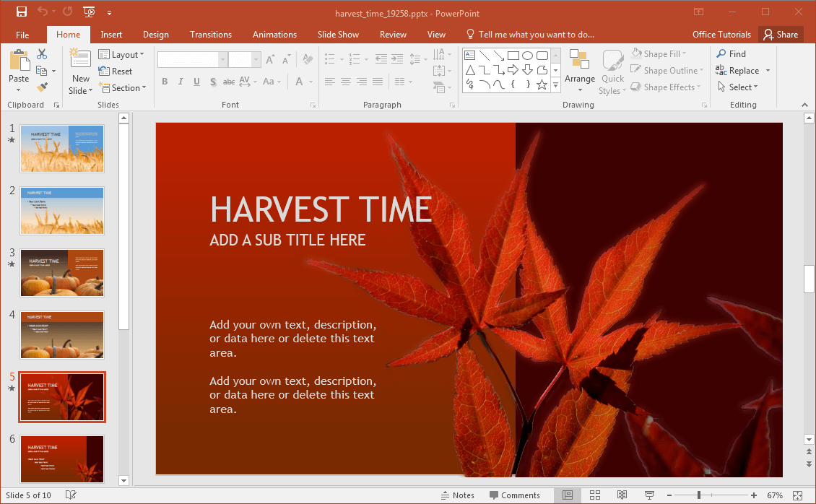Start Slide Show from status bar icon
Image resolution: width=816 pixels, height=504 pixels.
(649, 495)
